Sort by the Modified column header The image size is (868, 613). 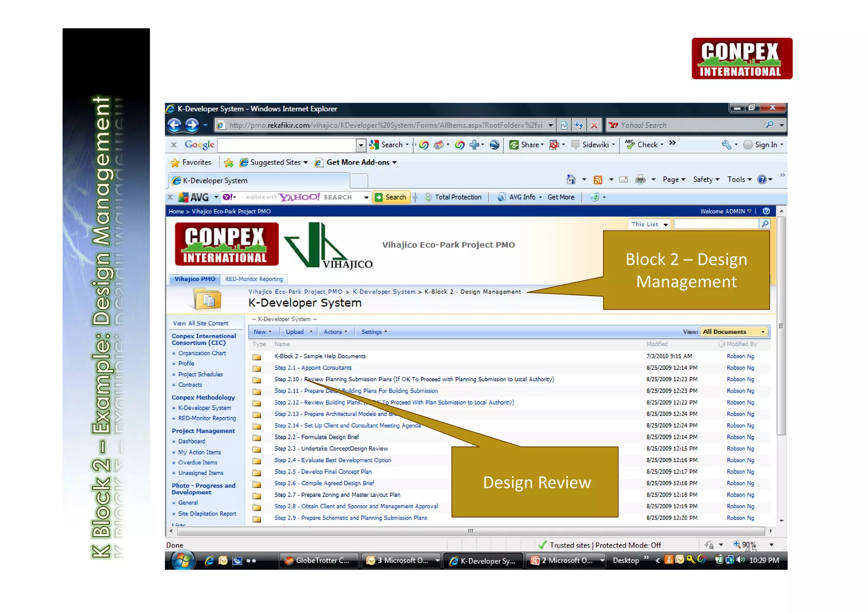(x=657, y=344)
